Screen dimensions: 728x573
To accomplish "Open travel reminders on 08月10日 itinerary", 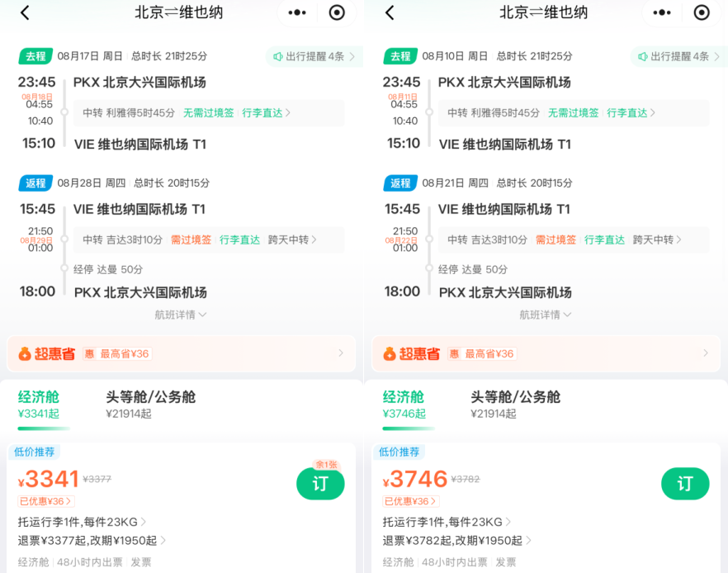I will click(679, 57).
